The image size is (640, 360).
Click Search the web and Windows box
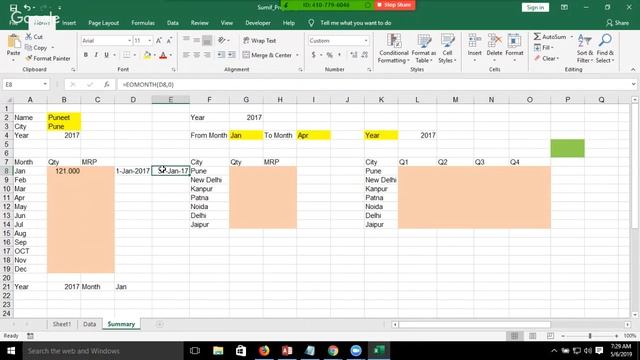pyautogui.click(x=103, y=351)
